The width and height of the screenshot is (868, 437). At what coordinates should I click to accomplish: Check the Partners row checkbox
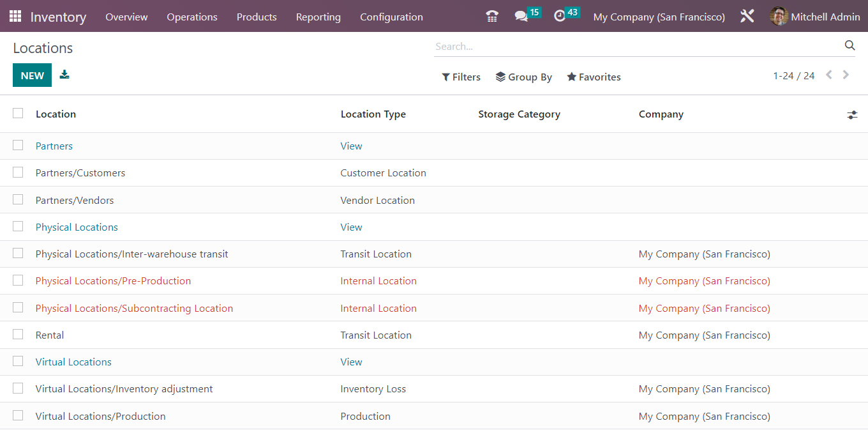click(x=18, y=145)
